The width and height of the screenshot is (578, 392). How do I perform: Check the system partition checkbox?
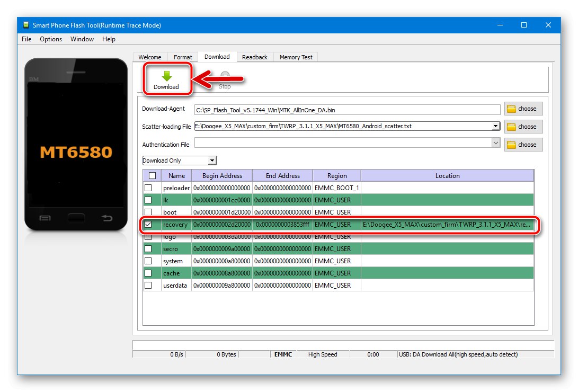coord(149,261)
